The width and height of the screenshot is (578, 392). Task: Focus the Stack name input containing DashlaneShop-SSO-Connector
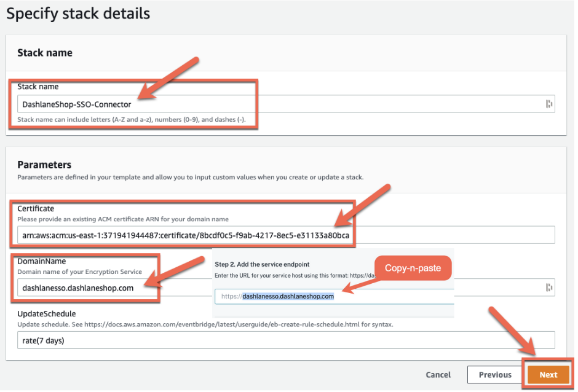pyautogui.click(x=286, y=104)
